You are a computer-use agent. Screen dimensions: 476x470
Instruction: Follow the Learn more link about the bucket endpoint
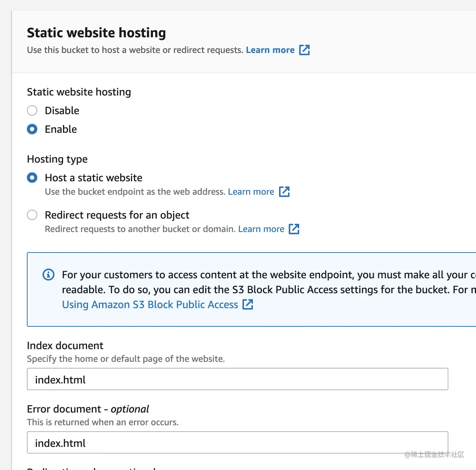pos(251,192)
